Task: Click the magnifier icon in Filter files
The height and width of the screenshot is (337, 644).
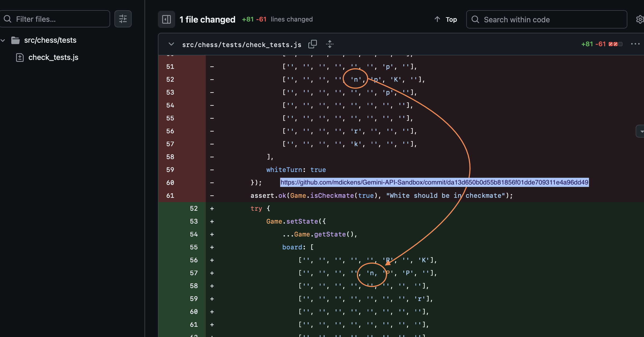Action: pyautogui.click(x=8, y=19)
